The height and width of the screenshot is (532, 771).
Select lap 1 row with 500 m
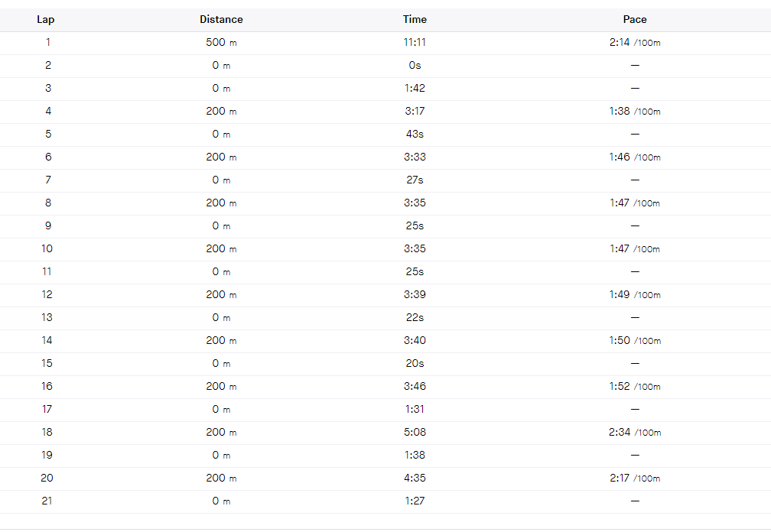pyautogui.click(x=385, y=43)
